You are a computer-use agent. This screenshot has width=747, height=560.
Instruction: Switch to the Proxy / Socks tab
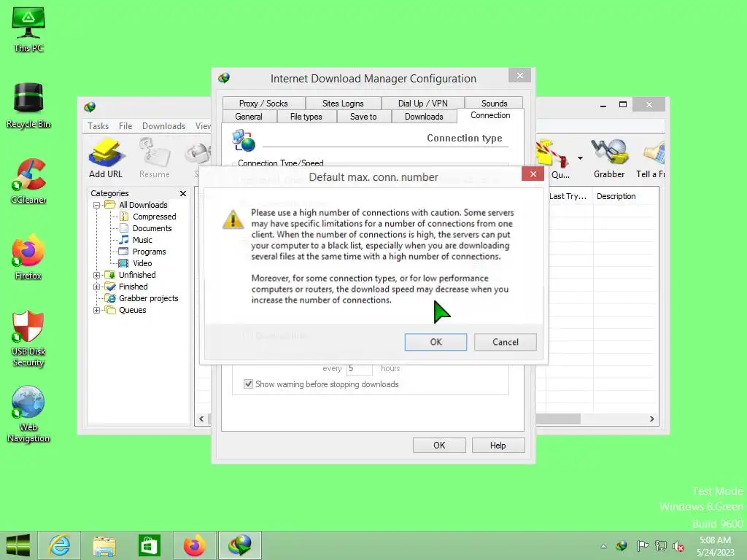[263, 104]
